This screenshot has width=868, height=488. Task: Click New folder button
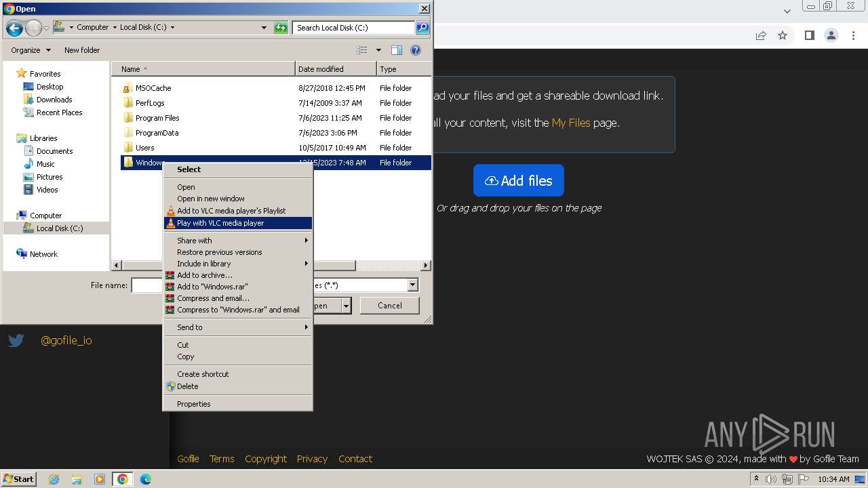point(82,50)
